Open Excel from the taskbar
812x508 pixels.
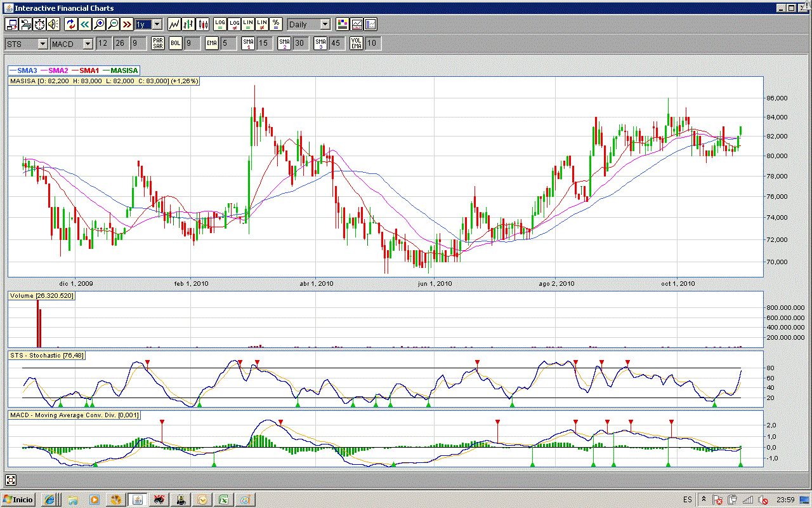coord(224,500)
